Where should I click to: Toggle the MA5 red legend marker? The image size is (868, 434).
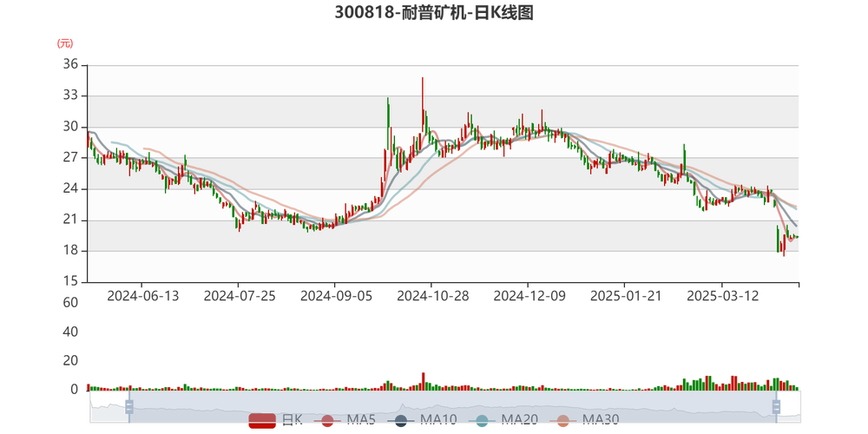pyautogui.click(x=328, y=421)
